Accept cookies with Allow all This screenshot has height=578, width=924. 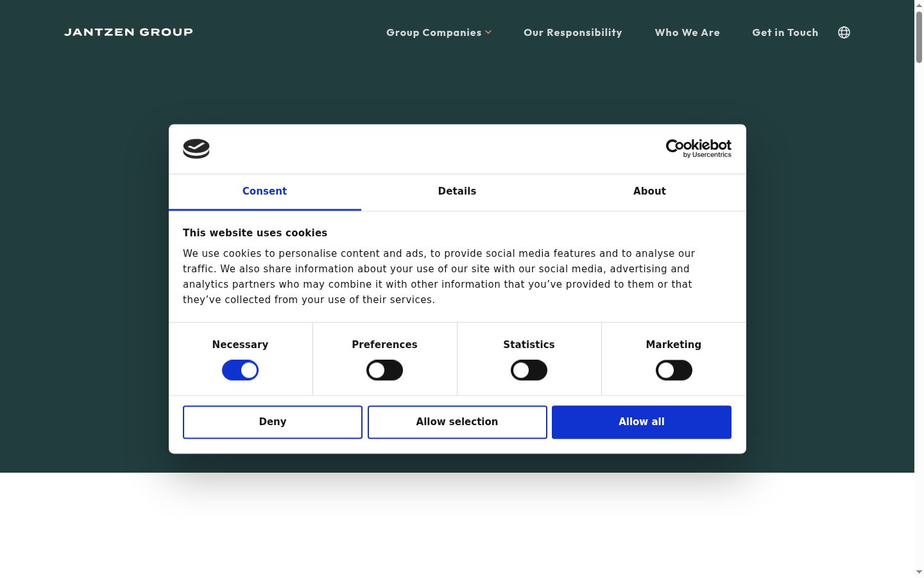coord(642,422)
